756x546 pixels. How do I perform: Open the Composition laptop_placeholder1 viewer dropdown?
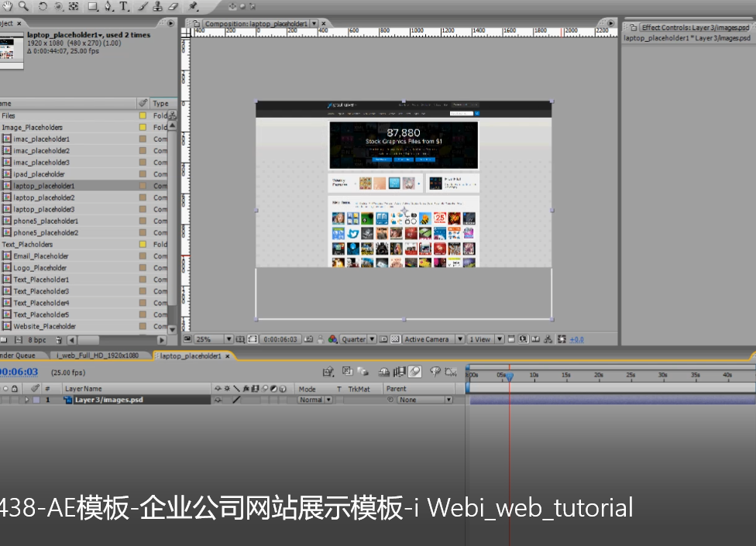point(314,23)
